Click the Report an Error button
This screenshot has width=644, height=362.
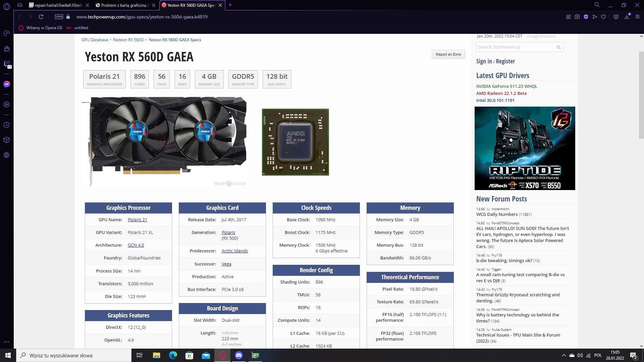448,54
